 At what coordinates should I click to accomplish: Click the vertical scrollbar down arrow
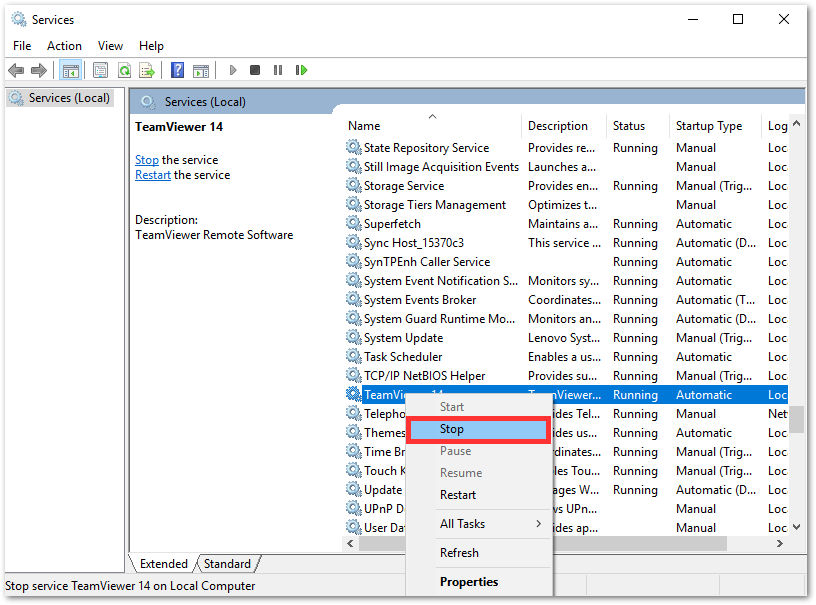click(x=796, y=527)
